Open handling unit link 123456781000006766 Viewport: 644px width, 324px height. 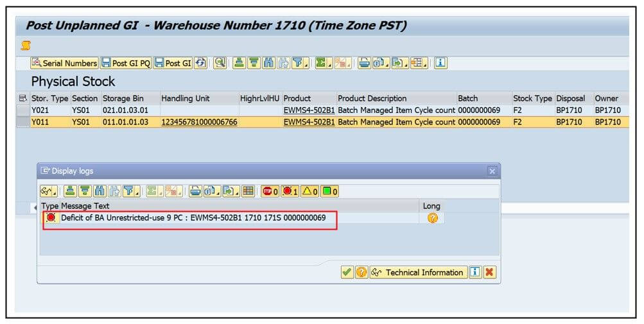pyautogui.click(x=199, y=122)
